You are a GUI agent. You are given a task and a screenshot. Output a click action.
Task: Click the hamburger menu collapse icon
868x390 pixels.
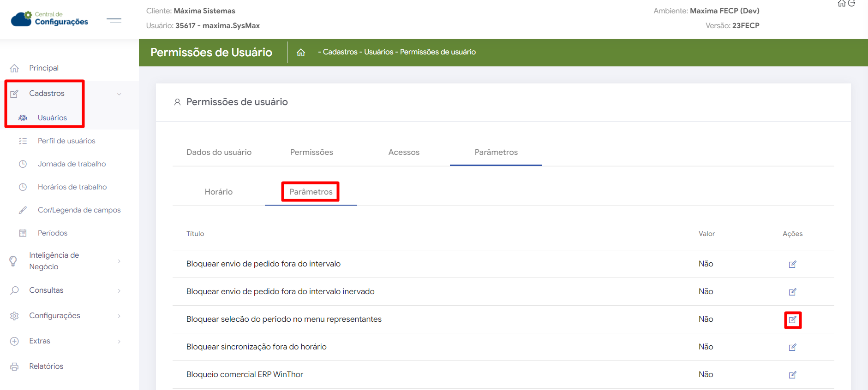tap(114, 19)
